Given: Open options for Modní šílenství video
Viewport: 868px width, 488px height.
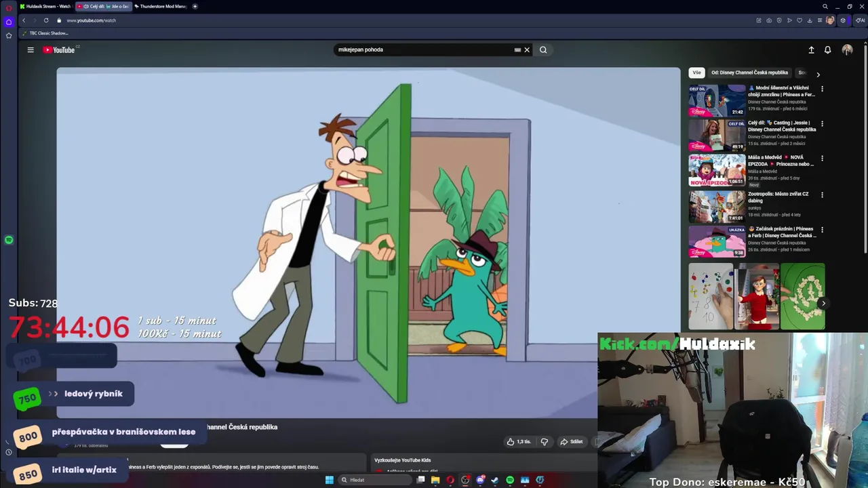Looking at the screenshot, I should click(822, 89).
